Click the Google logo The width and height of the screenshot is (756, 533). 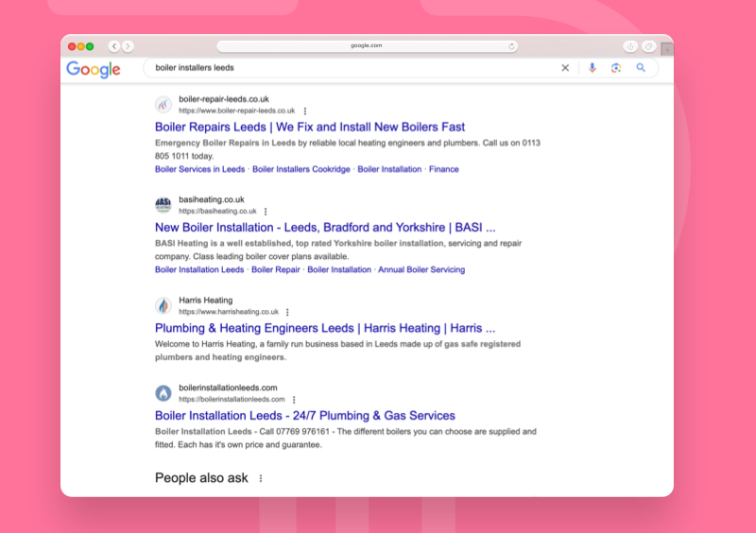[x=94, y=69]
